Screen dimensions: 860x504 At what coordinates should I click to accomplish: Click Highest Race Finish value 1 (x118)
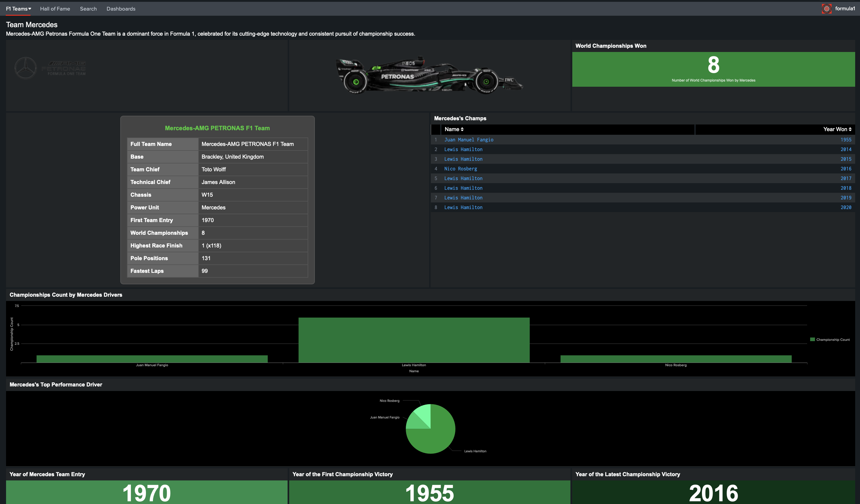[x=211, y=246]
